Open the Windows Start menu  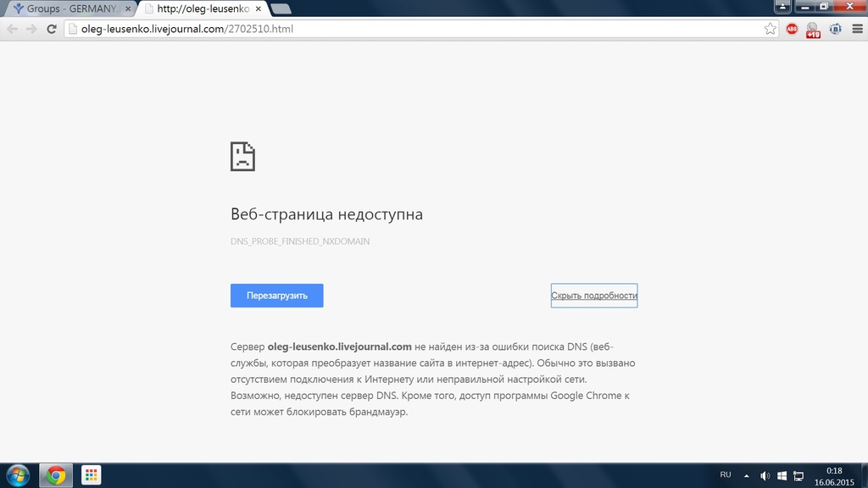(x=18, y=475)
